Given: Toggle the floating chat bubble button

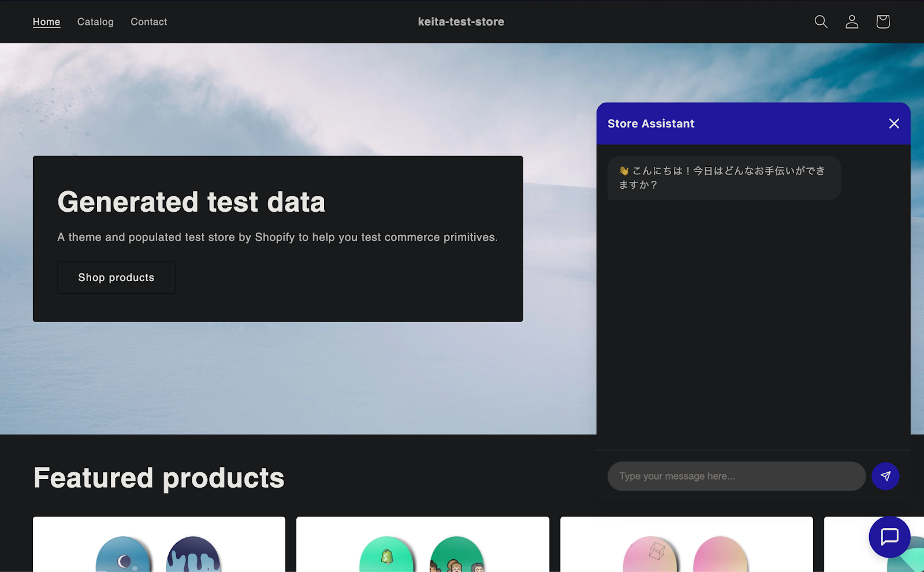Looking at the screenshot, I should click(889, 537).
